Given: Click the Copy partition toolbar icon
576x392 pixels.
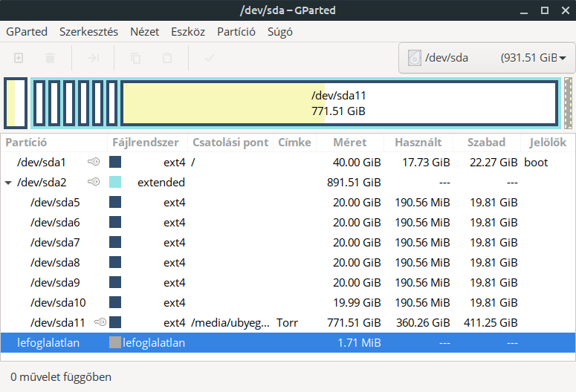Looking at the screenshot, I should click(135, 58).
